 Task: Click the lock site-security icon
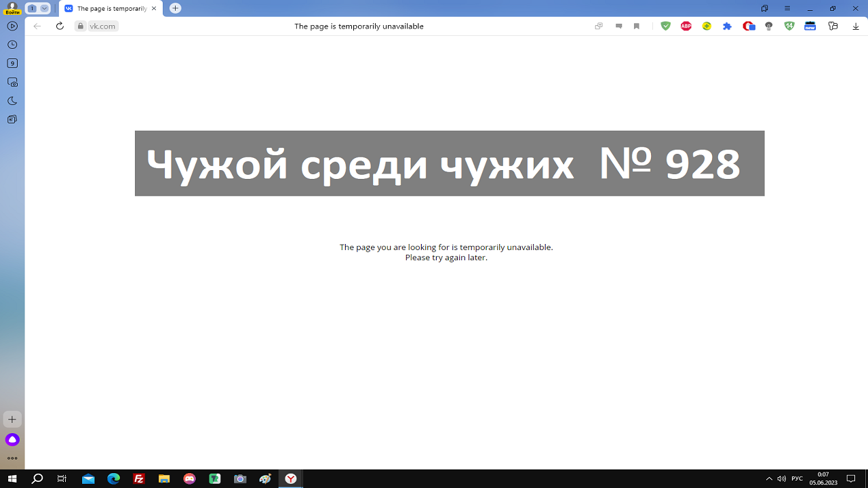click(81, 26)
